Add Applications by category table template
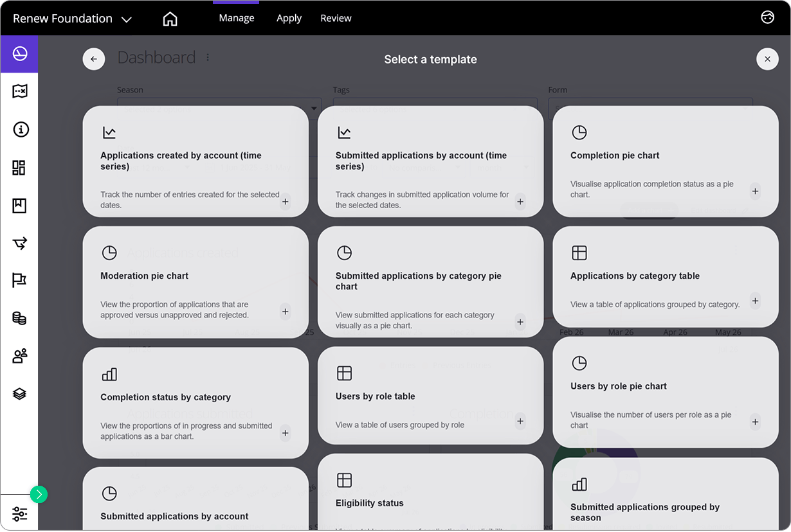This screenshot has height=532, width=791. coord(756,301)
